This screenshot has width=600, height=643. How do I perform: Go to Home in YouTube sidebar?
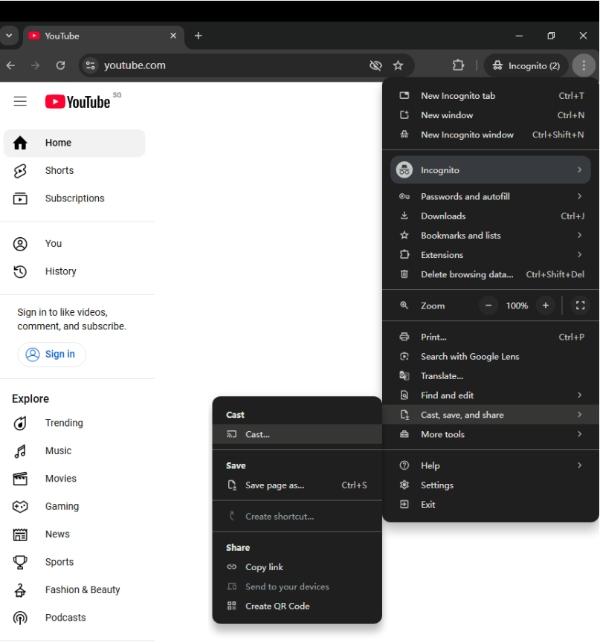(x=74, y=143)
